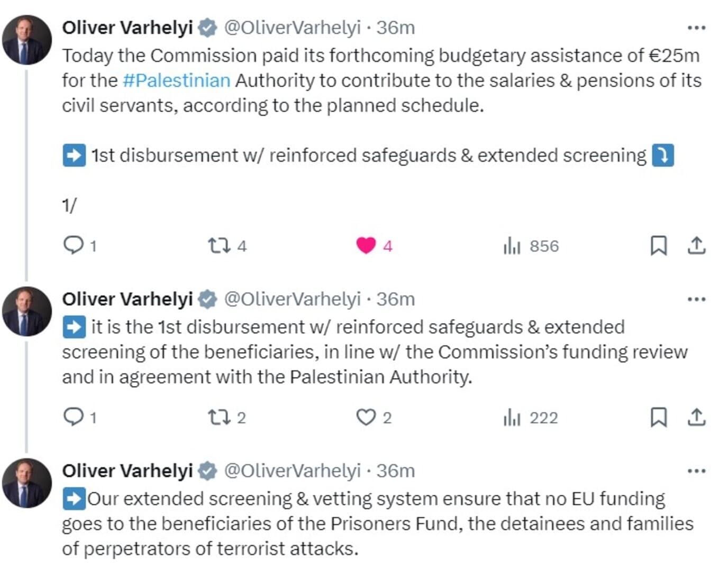Reply to the first €25m budgetary assistance tweet
The image size is (728, 571).
[73, 245]
